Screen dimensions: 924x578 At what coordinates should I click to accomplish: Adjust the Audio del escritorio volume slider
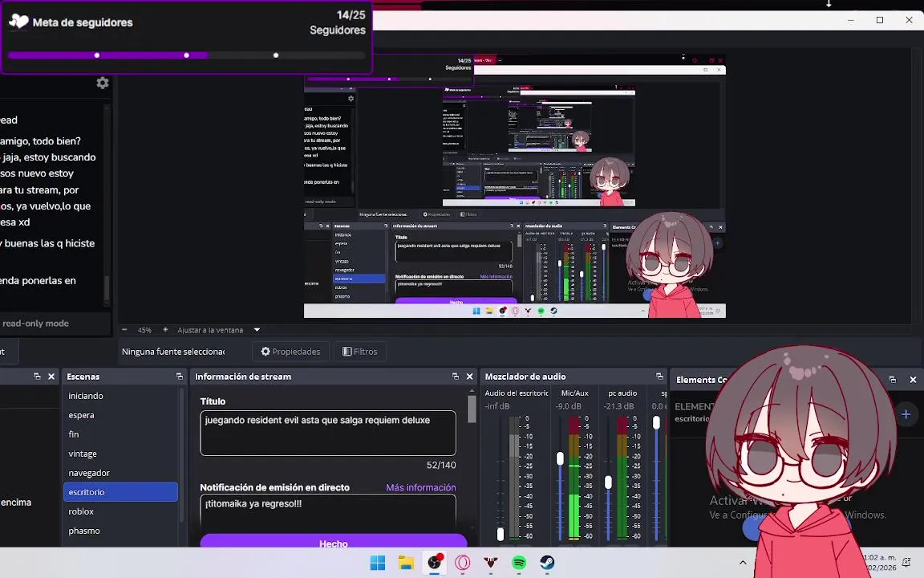click(500, 535)
